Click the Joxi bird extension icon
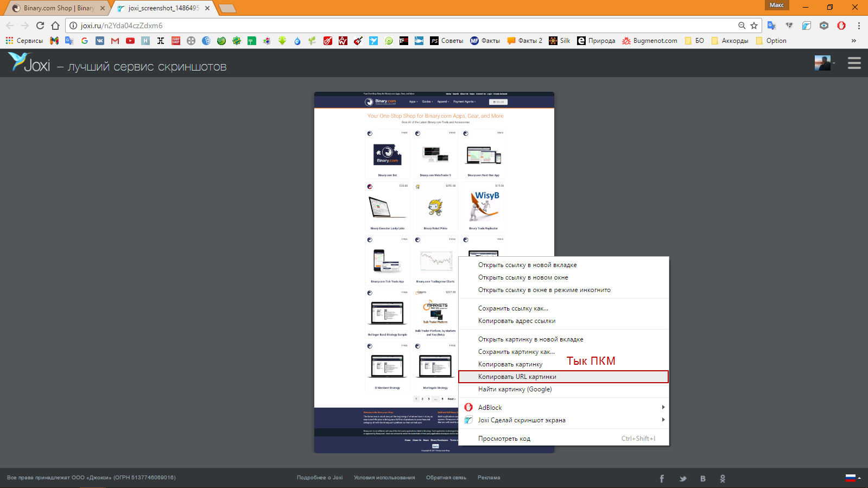This screenshot has width=868, height=488. [x=807, y=26]
